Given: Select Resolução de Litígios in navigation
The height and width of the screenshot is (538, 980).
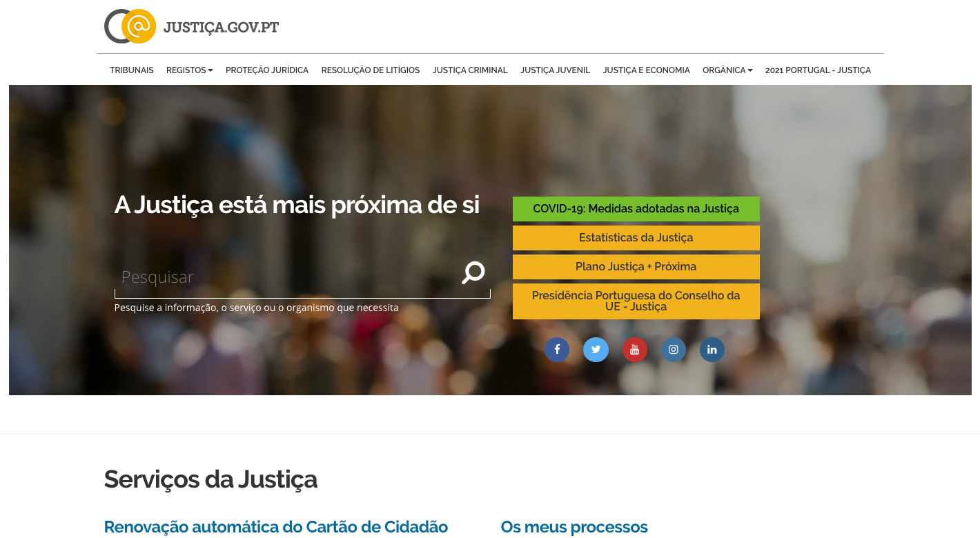Looking at the screenshot, I should pyautogui.click(x=370, y=70).
